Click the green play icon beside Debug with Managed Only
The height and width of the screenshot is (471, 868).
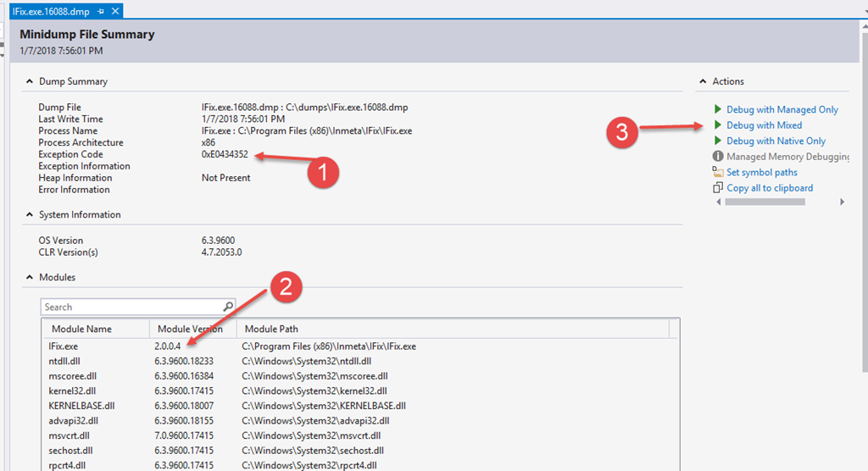tap(718, 109)
